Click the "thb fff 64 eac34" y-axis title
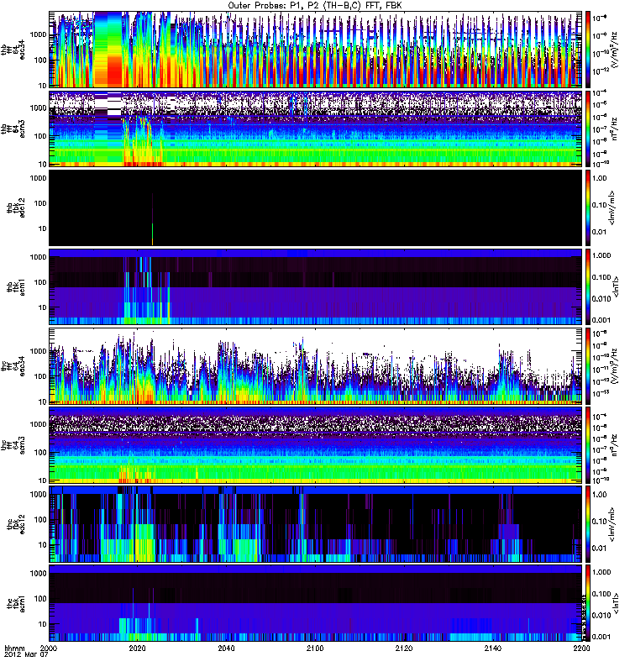Screen dimensions: 630x672 (x=13, y=50)
